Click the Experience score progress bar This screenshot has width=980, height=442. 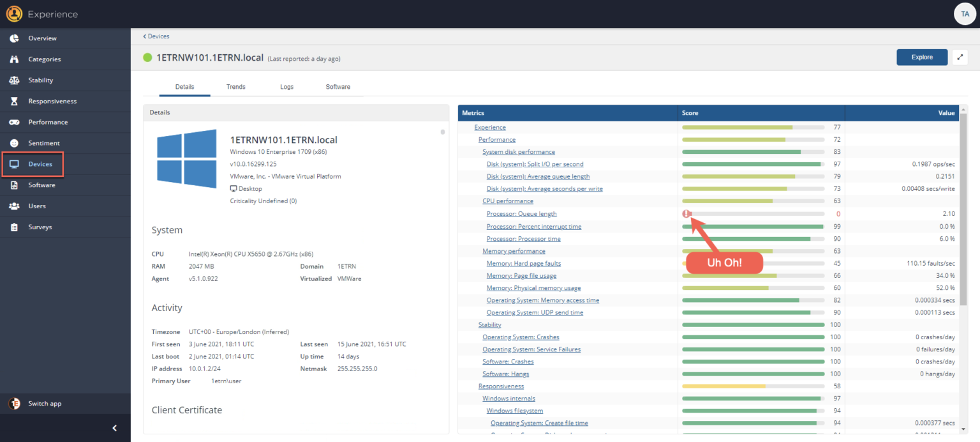pos(753,128)
